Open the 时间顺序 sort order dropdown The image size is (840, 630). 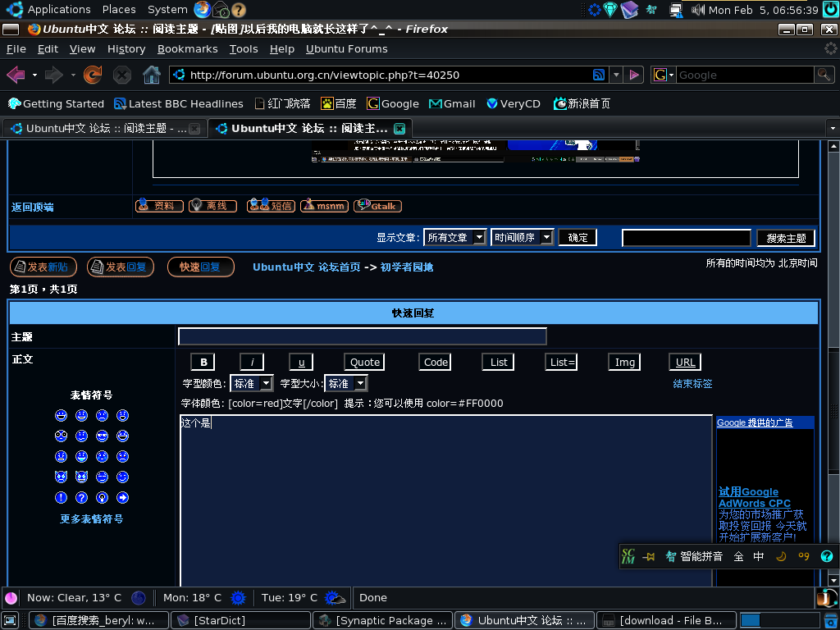(522, 237)
